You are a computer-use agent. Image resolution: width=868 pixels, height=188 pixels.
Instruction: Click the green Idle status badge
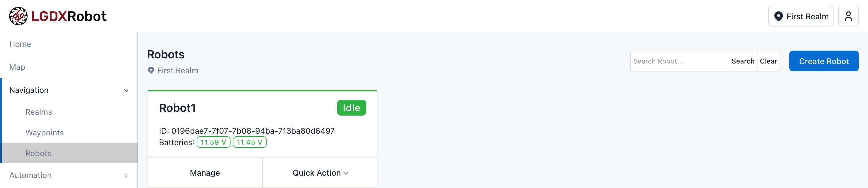tap(351, 108)
